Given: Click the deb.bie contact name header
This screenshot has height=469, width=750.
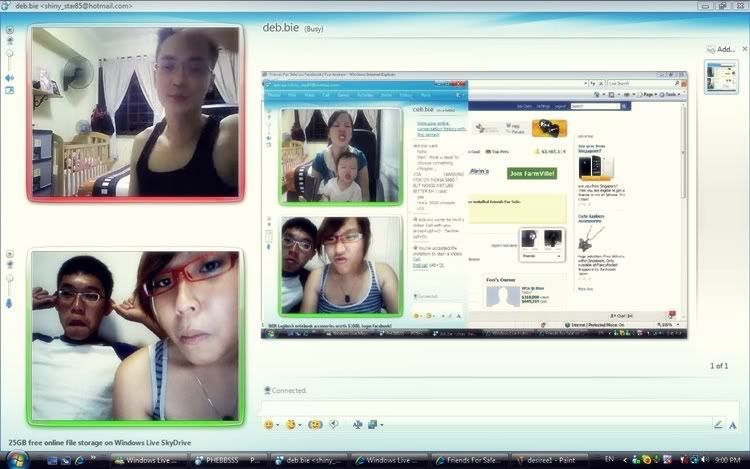Looking at the screenshot, I should [280, 27].
